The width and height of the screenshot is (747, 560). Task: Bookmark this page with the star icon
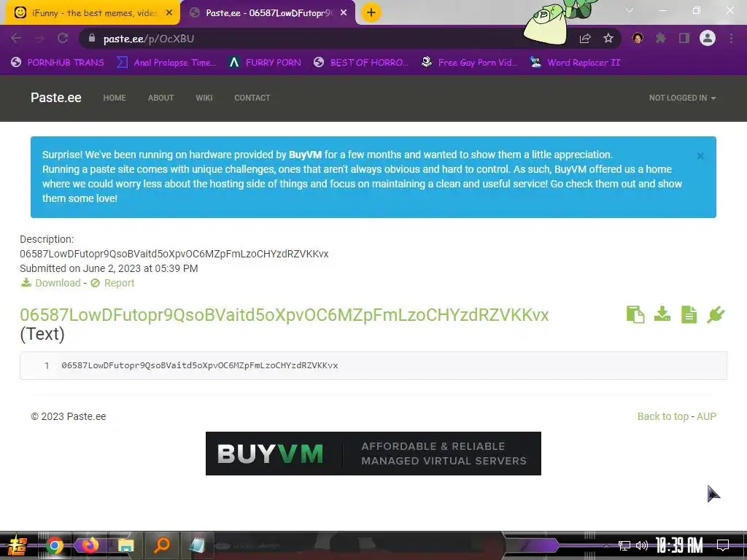pos(608,38)
